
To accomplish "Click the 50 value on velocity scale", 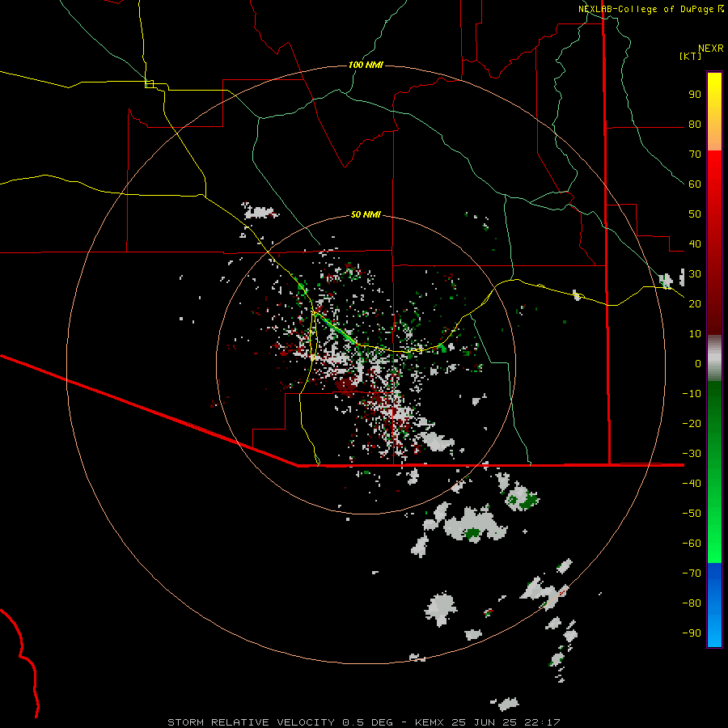I will coord(695,214).
